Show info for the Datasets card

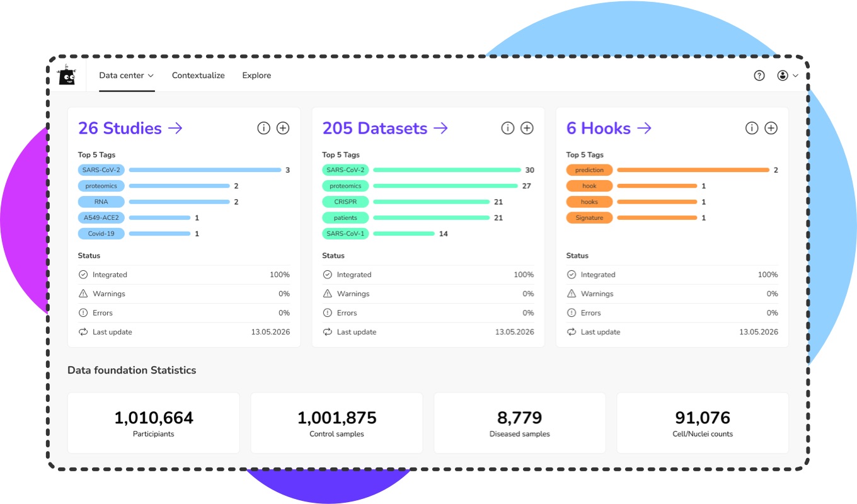pyautogui.click(x=507, y=128)
